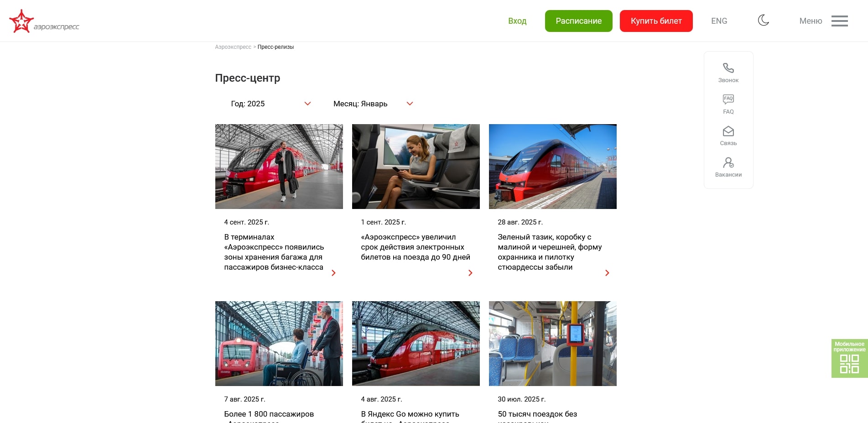The image size is (868, 423).
Task: Click the Связь envelope icon
Action: point(728,131)
